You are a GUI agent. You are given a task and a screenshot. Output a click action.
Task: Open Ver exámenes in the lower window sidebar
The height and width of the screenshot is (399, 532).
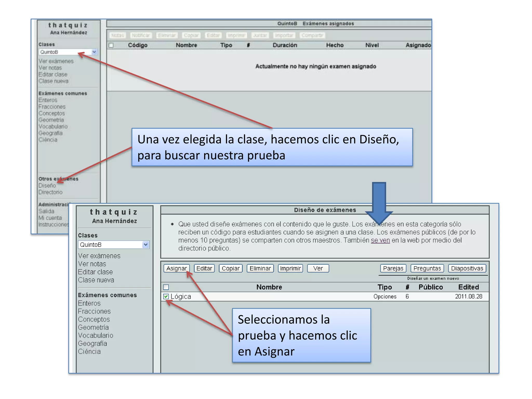click(x=99, y=256)
